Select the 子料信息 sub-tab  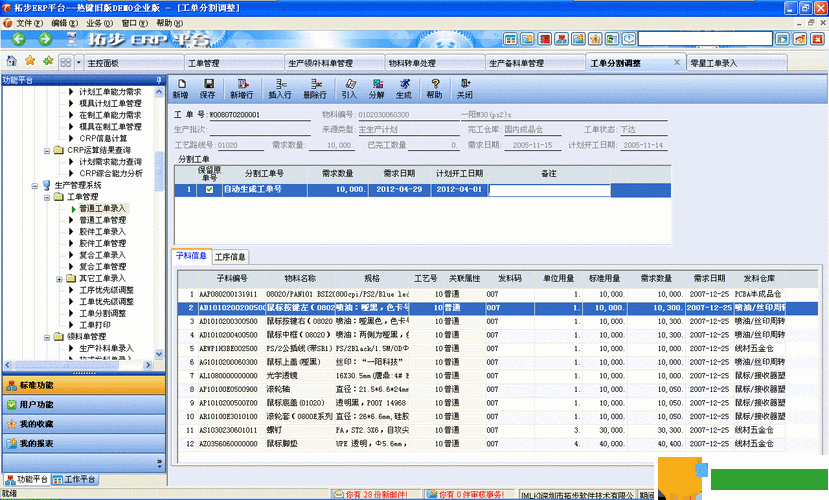[191, 256]
